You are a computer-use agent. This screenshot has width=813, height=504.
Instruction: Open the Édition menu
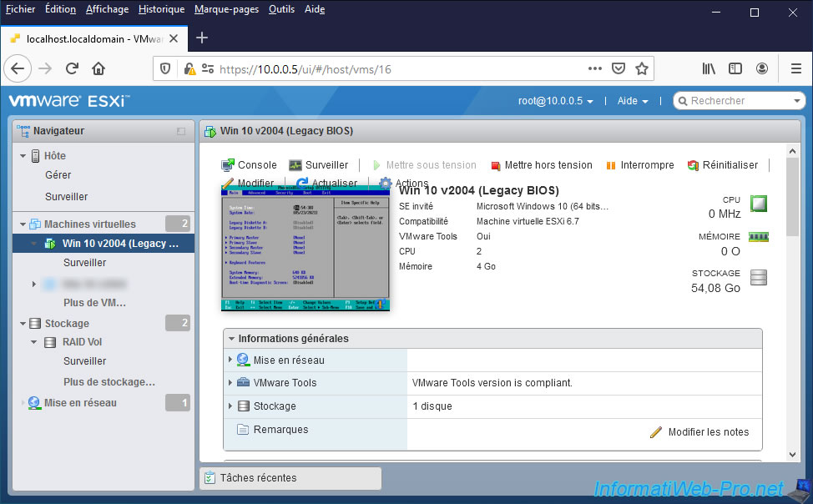tap(60, 9)
